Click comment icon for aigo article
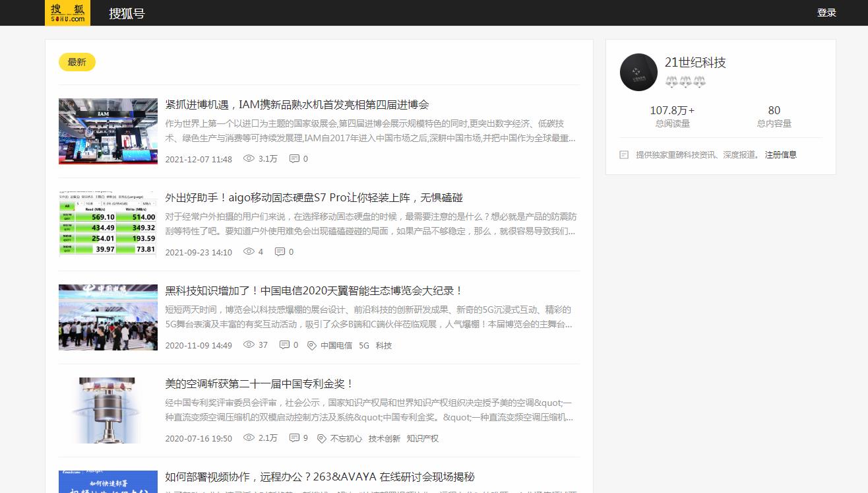This screenshot has height=493, width=868. (x=280, y=251)
